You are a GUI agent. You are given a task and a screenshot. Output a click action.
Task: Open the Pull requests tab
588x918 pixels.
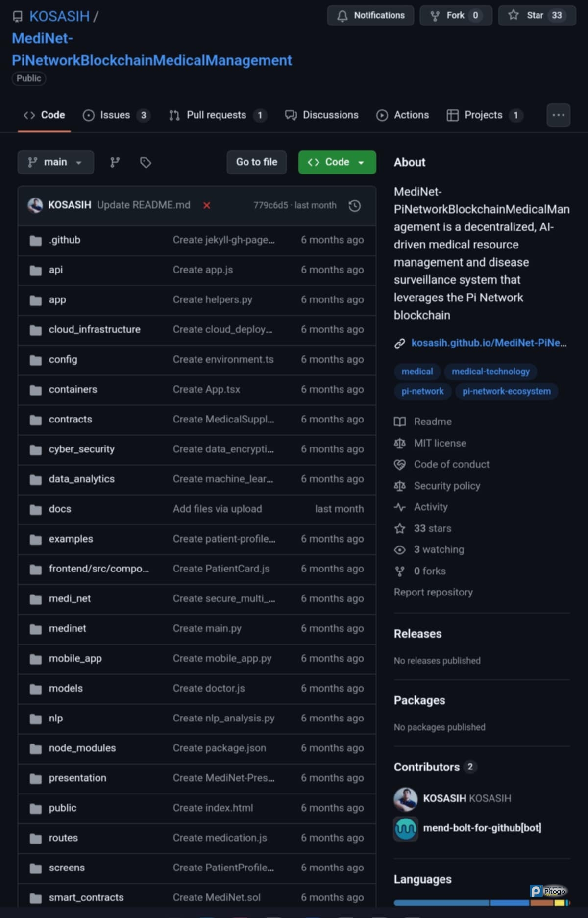[x=217, y=115]
